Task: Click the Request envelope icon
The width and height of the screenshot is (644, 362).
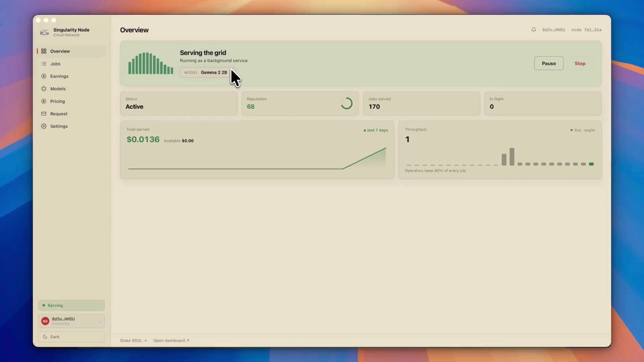Action: click(44, 114)
